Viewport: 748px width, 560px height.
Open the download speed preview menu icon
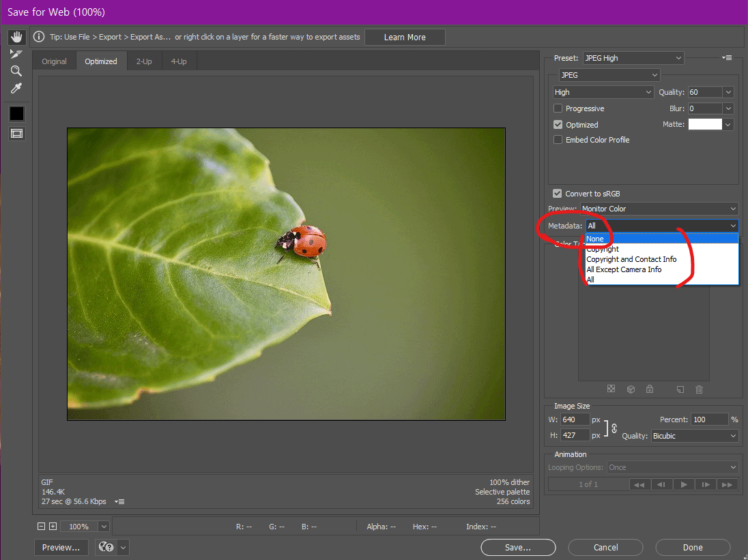[119, 501]
